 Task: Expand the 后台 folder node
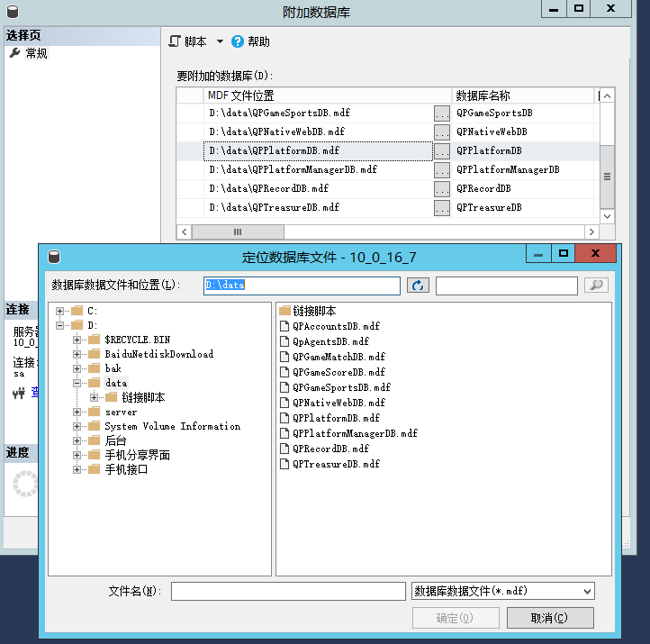pos(77,440)
